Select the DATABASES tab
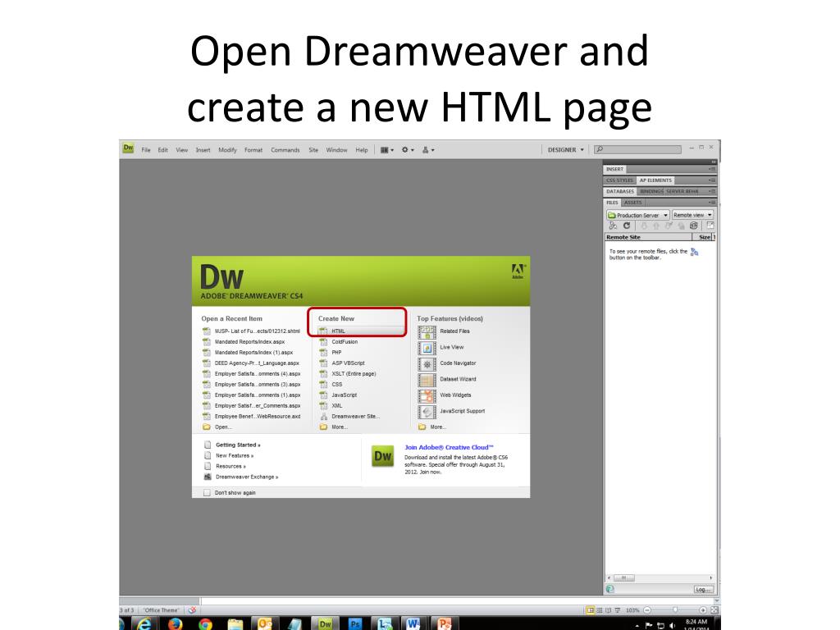The height and width of the screenshot is (630, 840). [x=620, y=191]
